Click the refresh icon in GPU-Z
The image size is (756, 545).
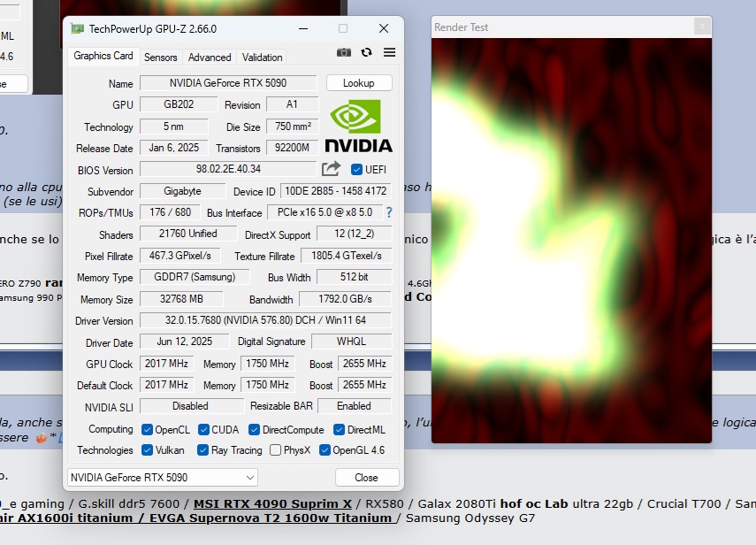(x=366, y=52)
